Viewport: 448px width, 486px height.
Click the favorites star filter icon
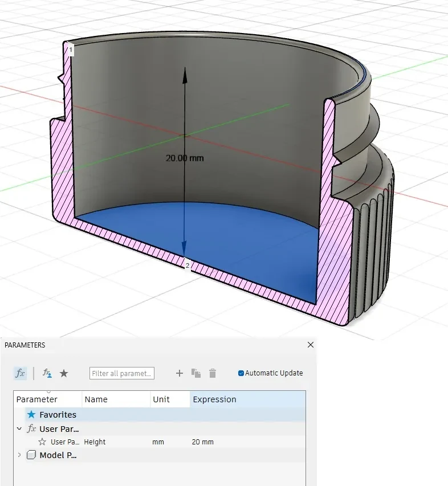pos(64,373)
